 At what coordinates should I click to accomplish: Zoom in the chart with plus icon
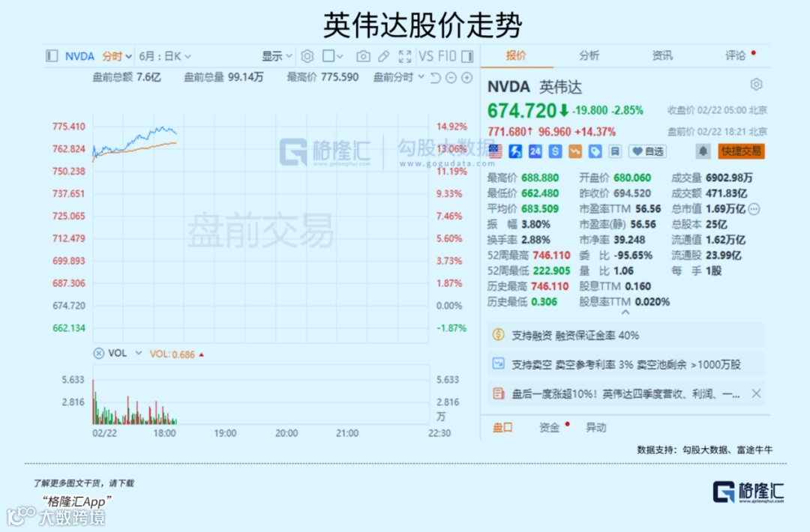pos(467,77)
